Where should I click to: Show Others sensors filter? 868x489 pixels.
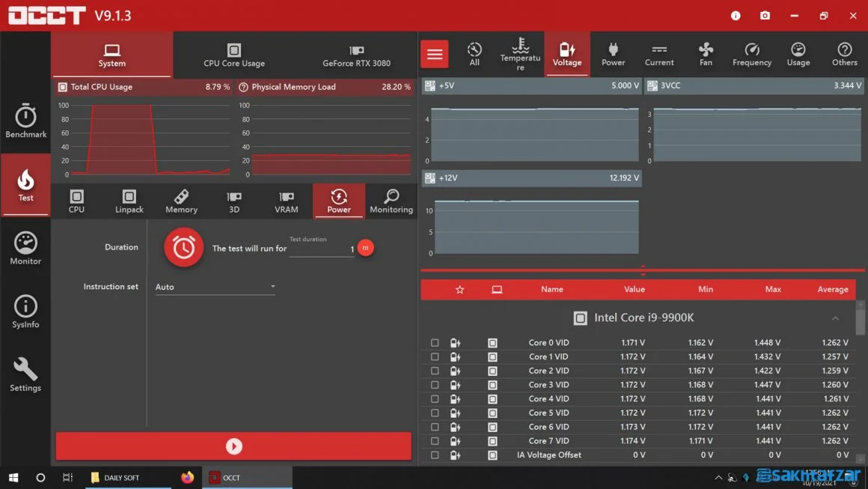[845, 54]
